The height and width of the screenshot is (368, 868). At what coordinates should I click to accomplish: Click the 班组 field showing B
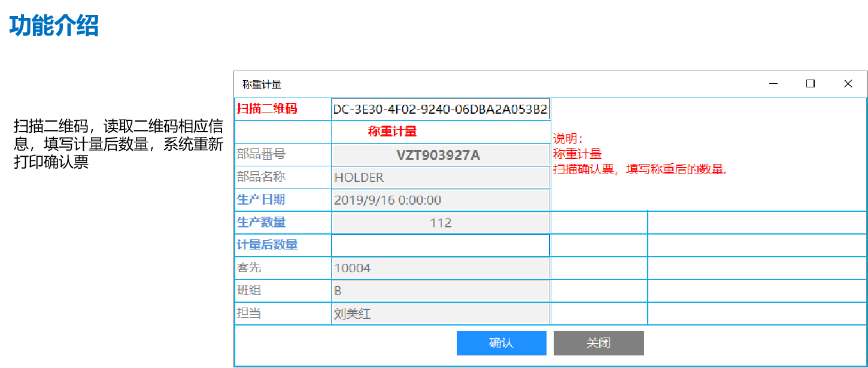(x=440, y=291)
